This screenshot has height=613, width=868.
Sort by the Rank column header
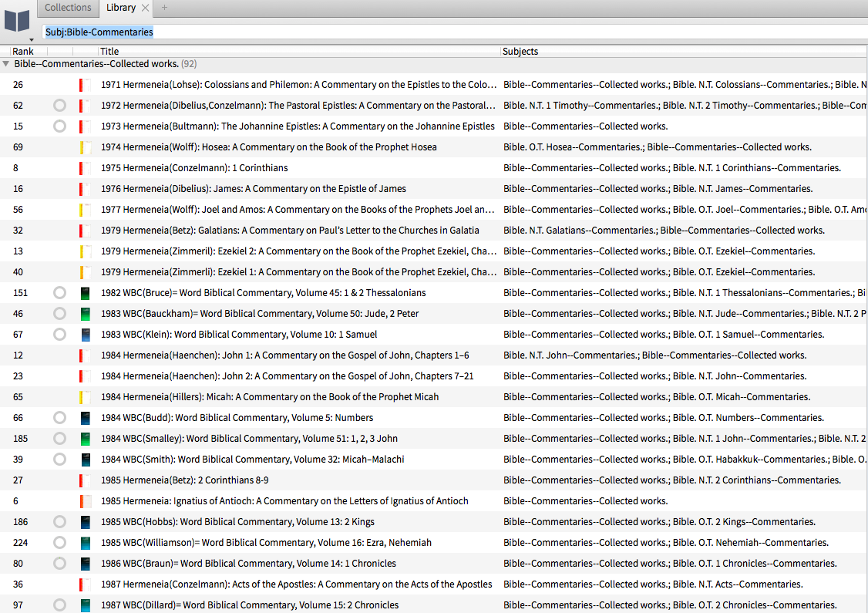(x=23, y=51)
